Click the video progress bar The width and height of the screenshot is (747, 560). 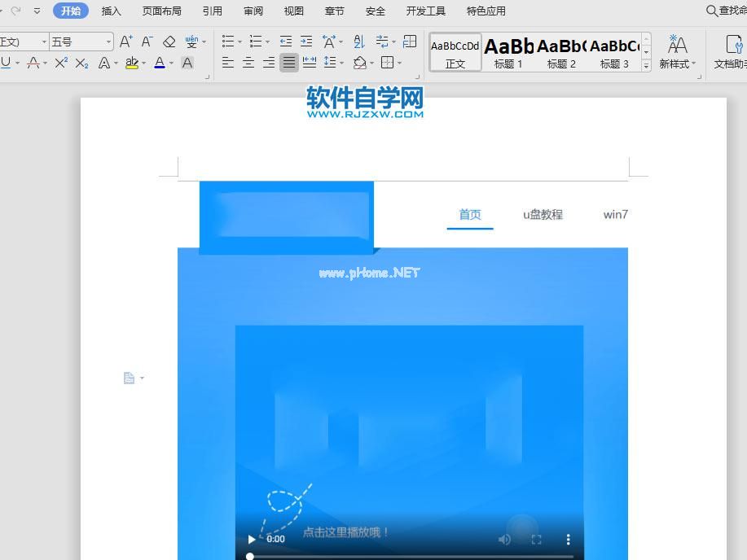click(x=407, y=555)
